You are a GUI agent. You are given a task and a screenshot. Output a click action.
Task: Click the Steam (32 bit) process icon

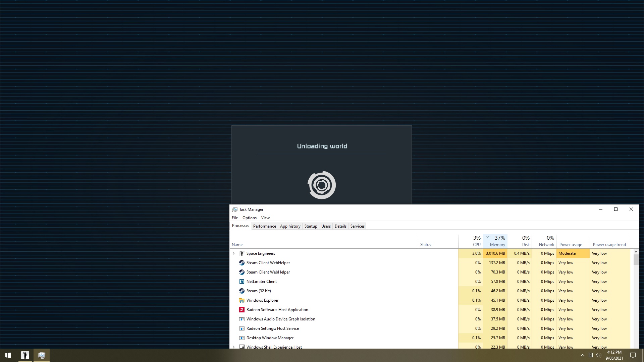click(x=241, y=291)
